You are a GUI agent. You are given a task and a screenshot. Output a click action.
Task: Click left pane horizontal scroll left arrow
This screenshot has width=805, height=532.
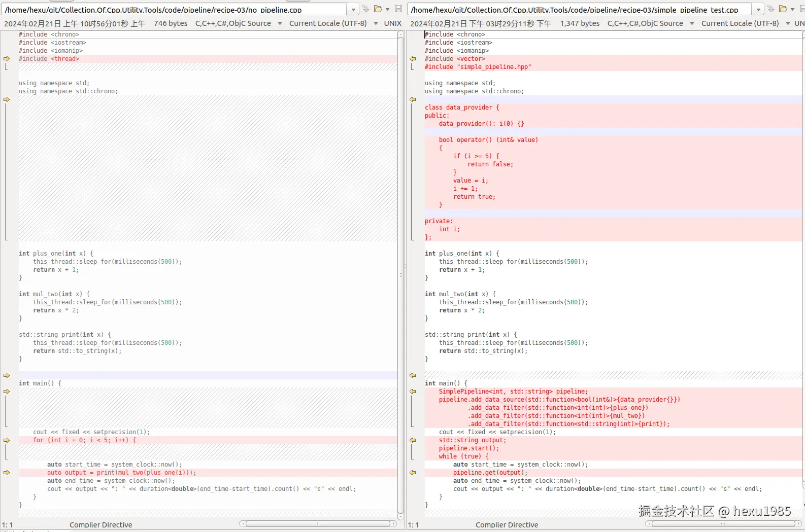tap(242, 523)
